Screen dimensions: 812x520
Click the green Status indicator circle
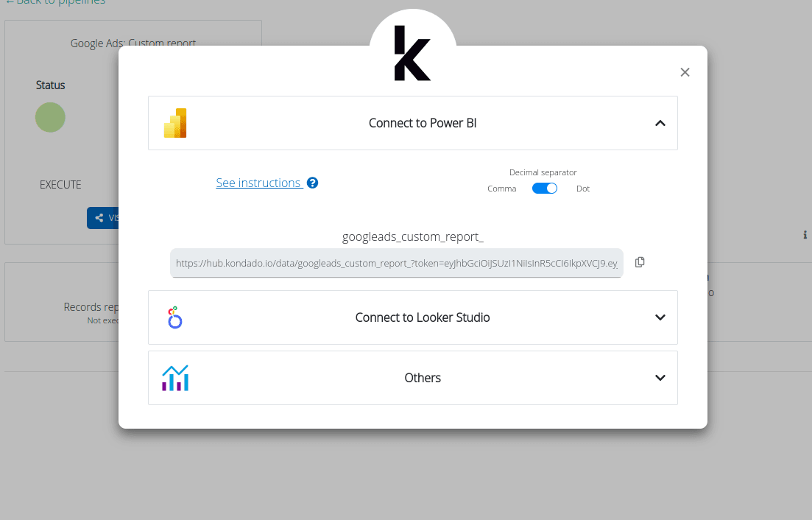pyautogui.click(x=50, y=118)
